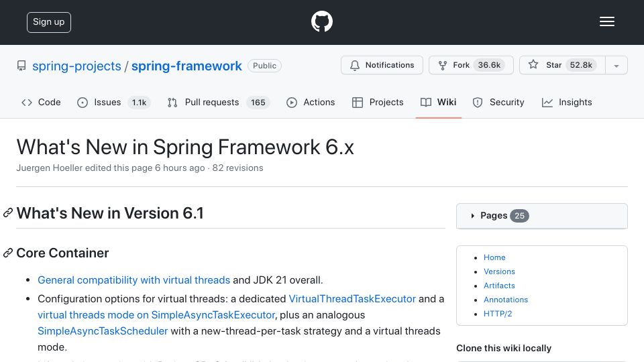Open the Pull requests tab
The width and height of the screenshot is (644, 362).
pyautogui.click(x=218, y=102)
